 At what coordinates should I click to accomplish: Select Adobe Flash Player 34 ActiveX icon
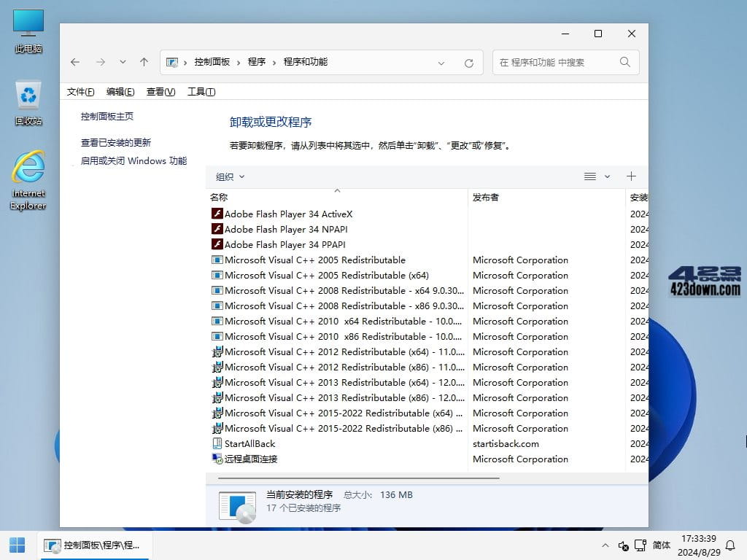(217, 214)
